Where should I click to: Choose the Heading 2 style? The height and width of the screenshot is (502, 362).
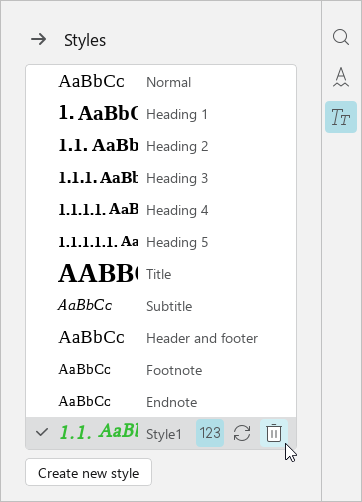(x=161, y=146)
